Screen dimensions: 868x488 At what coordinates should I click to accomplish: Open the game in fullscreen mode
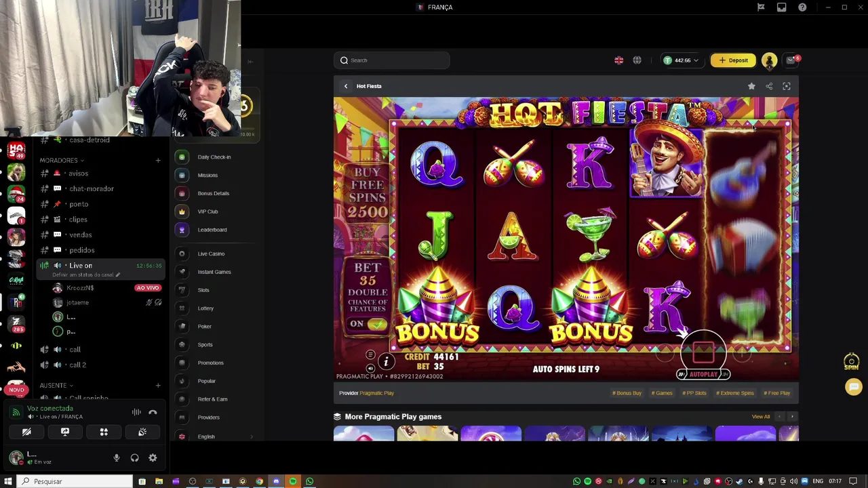(787, 86)
